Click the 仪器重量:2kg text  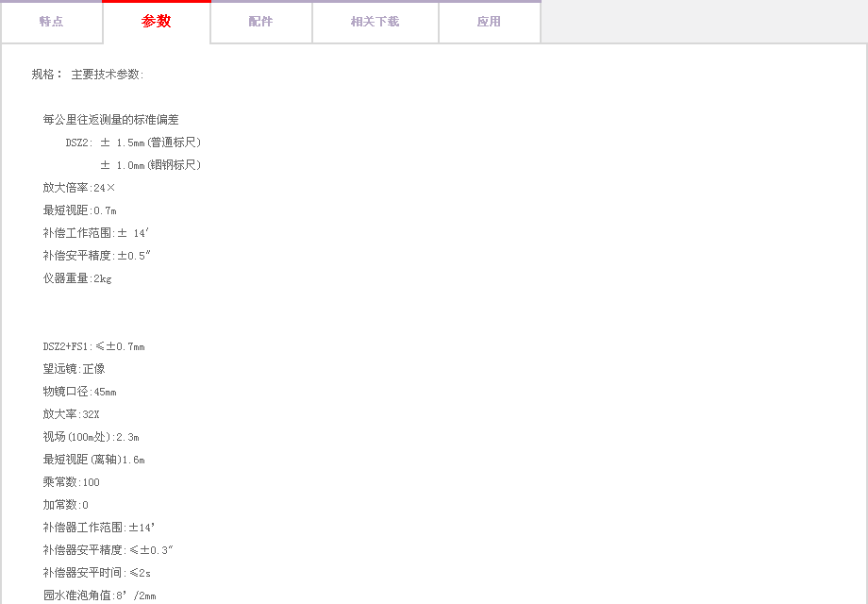(77, 278)
